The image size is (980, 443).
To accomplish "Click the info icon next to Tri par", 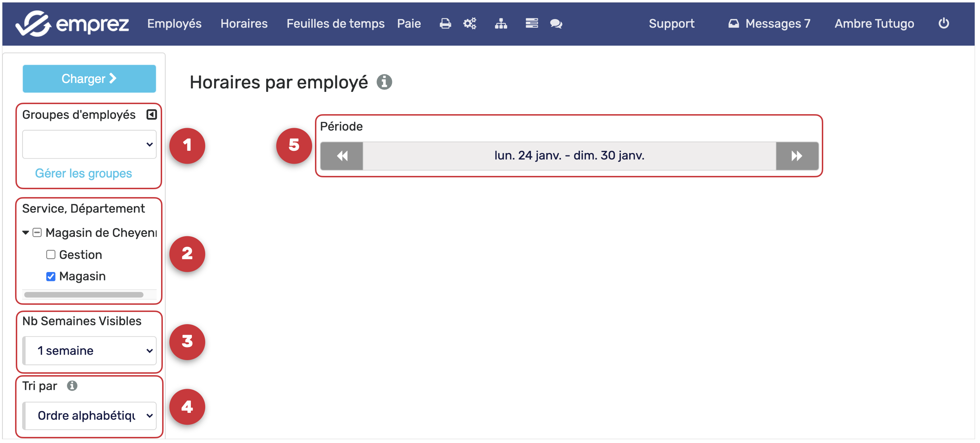I will (x=72, y=386).
